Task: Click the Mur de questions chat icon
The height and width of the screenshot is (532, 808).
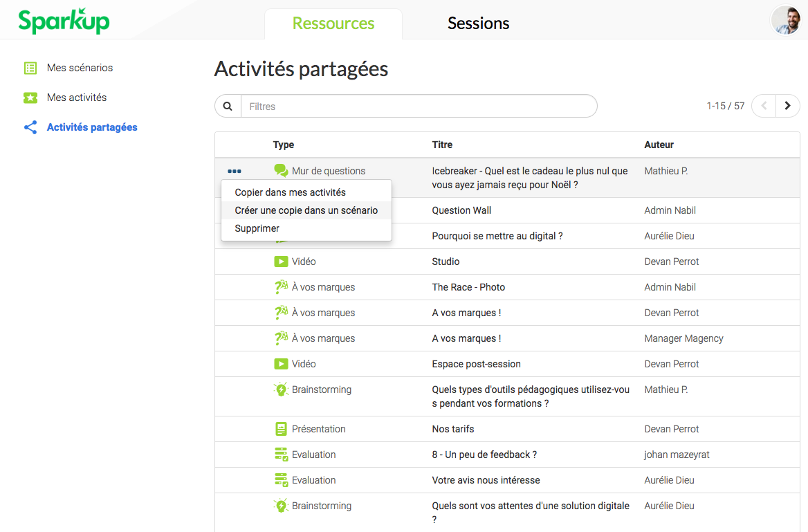Action: [281, 171]
